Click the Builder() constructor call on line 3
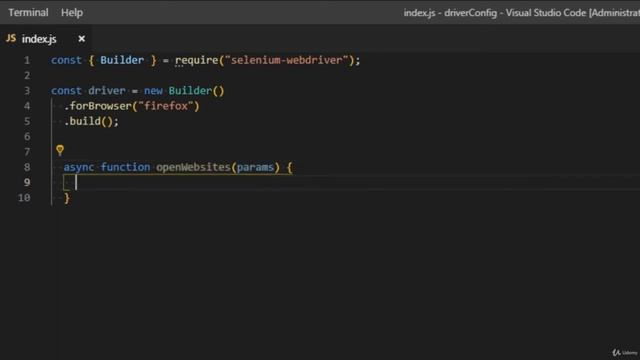The image size is (640, 360). 196,91
